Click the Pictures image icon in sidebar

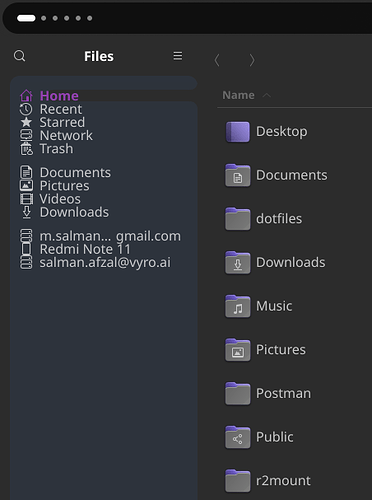tap(26, 185)
